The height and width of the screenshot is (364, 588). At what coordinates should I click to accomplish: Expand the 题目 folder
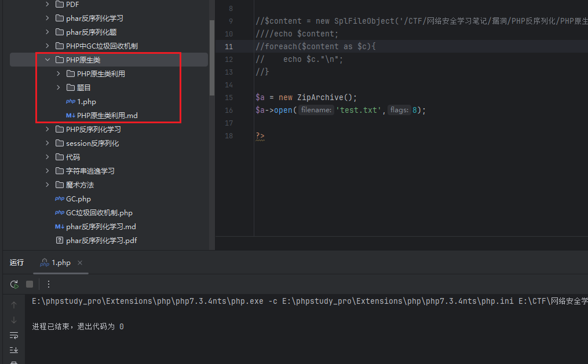click(x=59, y=87)
